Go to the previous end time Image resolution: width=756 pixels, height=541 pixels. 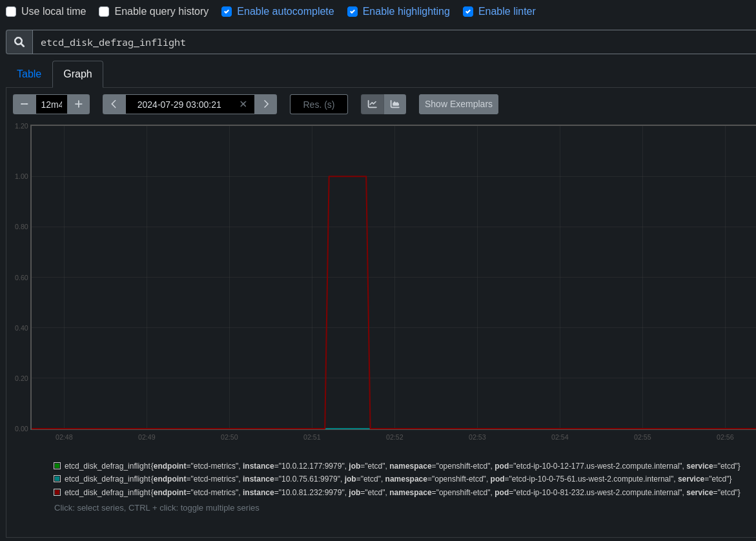[114, 104]
